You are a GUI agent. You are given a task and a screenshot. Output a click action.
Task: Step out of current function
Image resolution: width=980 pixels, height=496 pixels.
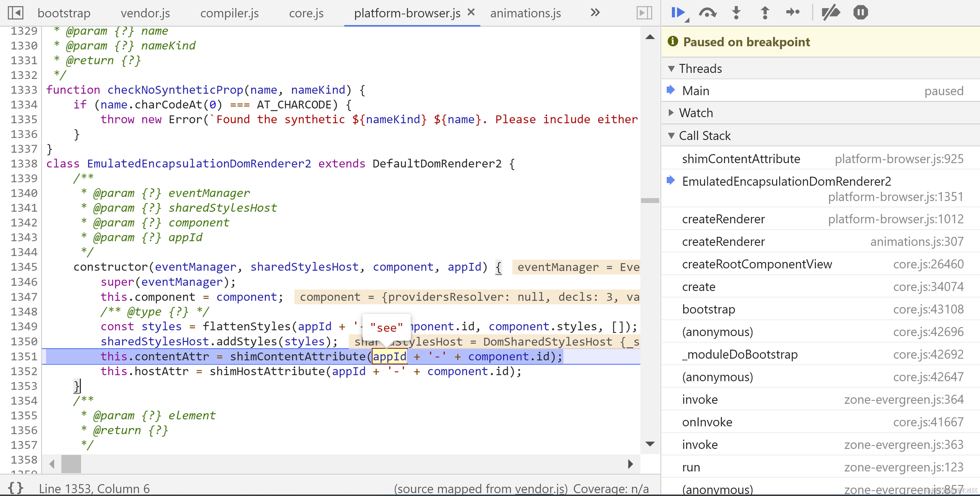(765, 13)
